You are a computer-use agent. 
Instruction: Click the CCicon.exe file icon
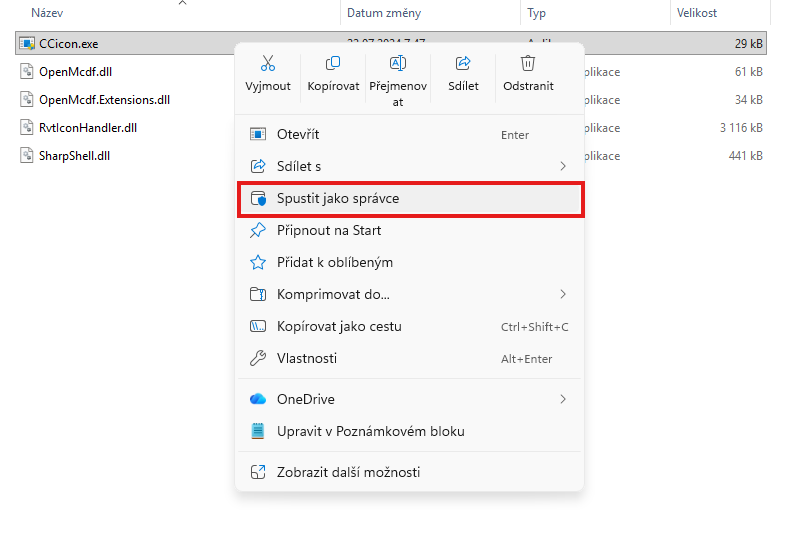[28, 44]
